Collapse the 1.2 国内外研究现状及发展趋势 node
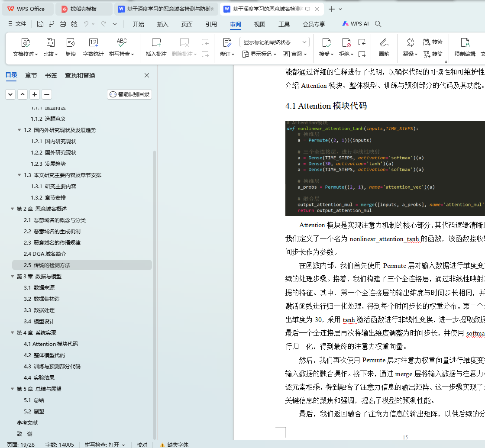485x448 pixels. (19, 130)
